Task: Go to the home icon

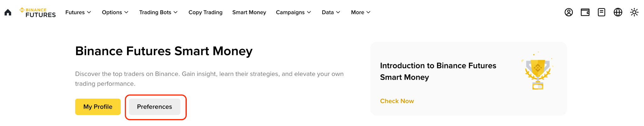Action: pyautogui.click(x=8, y=12)
